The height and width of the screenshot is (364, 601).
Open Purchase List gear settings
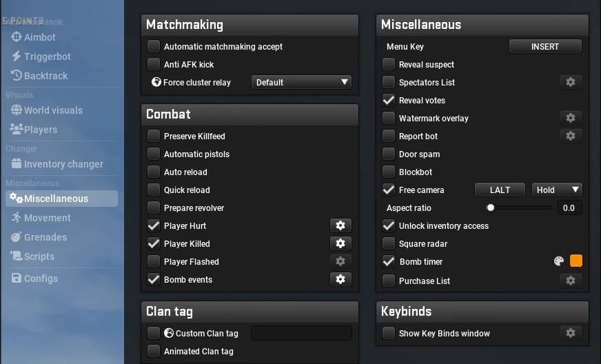pos(571,281)
